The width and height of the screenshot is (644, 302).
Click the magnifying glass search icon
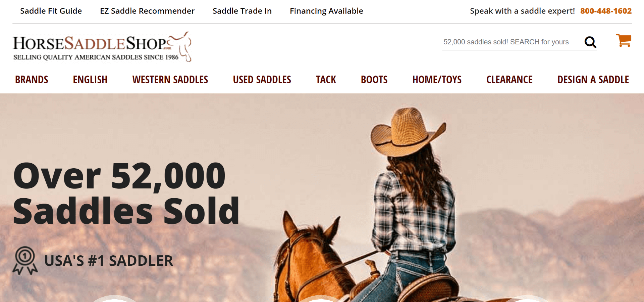590,42
